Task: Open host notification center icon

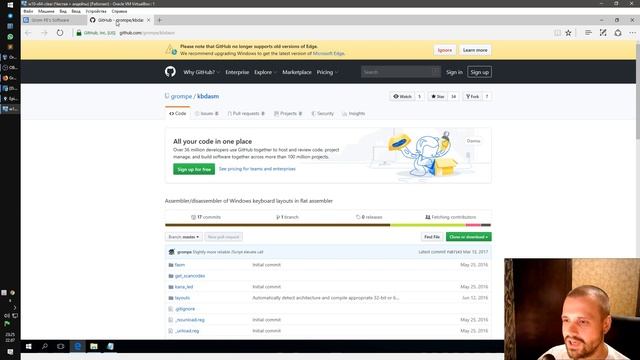Action: tap(10, 351)
